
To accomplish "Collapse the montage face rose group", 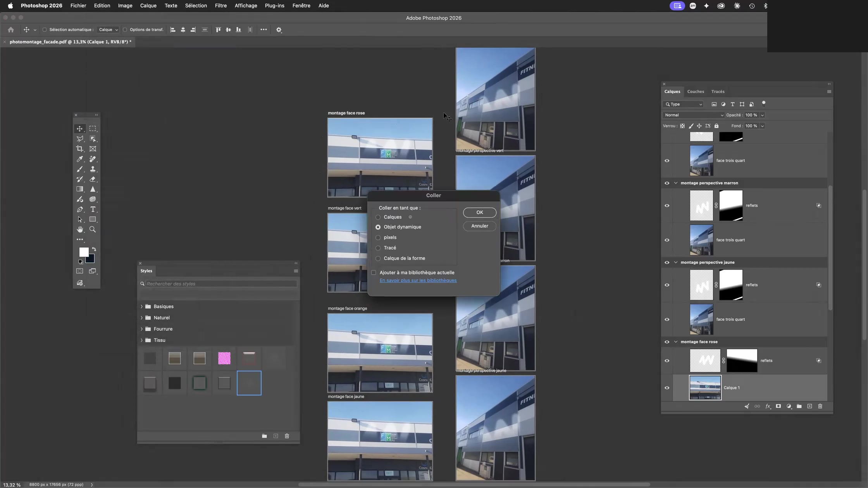I will pos(676,342).
